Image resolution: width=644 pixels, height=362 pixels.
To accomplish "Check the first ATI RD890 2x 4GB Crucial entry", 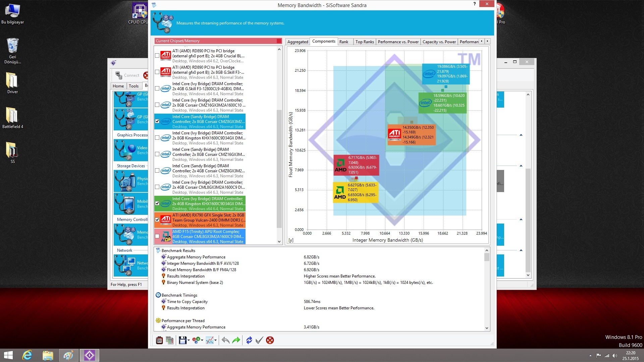I will tap(157, 56).
